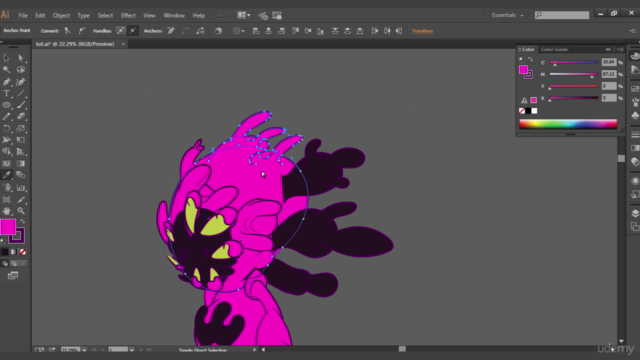
Task: Click Horizontal align center icon
Action: coord(269,31)
